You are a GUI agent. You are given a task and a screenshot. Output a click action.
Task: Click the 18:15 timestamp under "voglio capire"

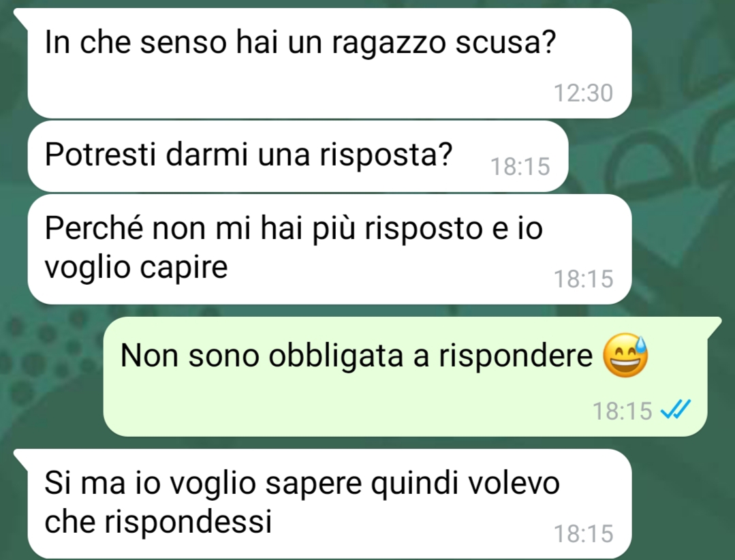click(583, 279)
